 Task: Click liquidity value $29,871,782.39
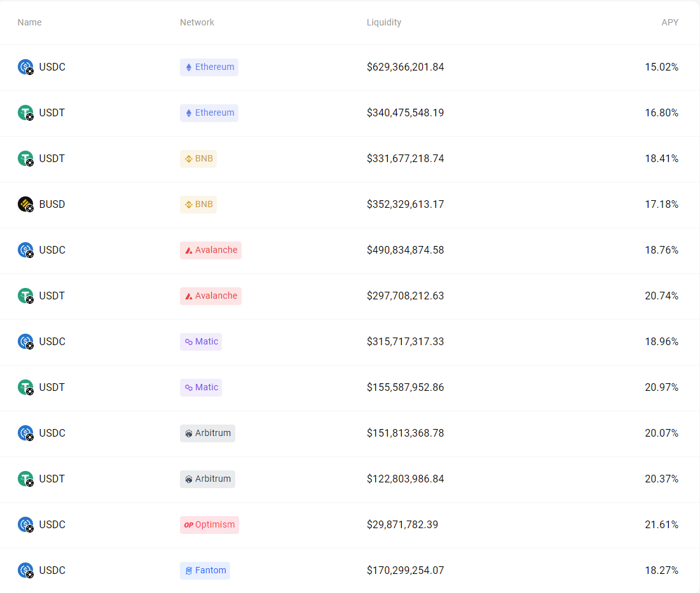pyautogui.click(x=402, y=525)
